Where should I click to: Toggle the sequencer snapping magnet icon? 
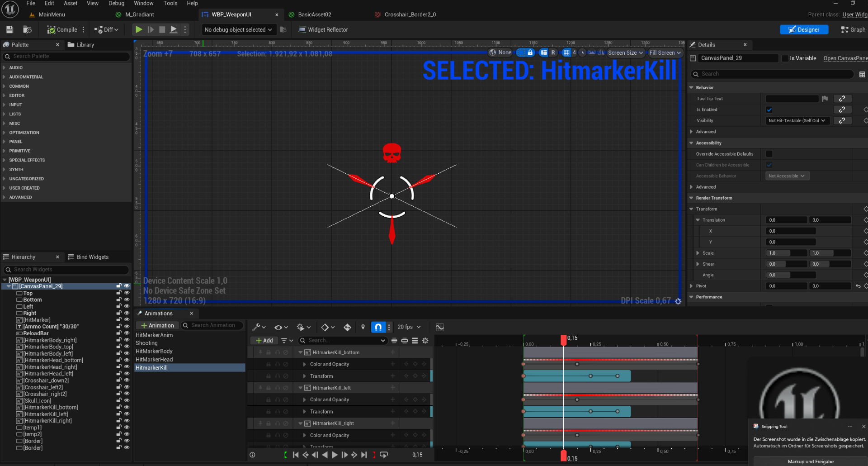pos(378,327)
